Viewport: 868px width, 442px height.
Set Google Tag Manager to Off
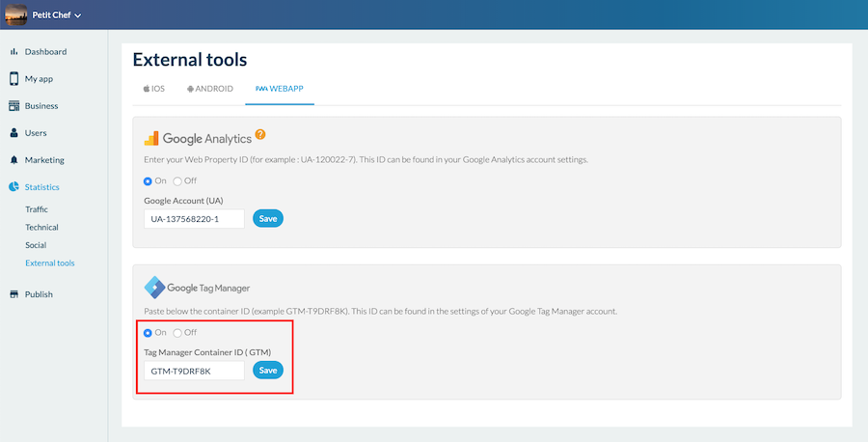177,332
